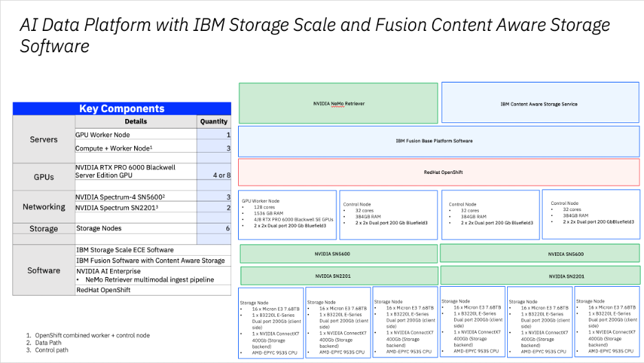The height and width of the screenshot is (363, 644).
Task: Select the "IBM Content Aware Storage Service" box
Action: (x=540, y=102)
